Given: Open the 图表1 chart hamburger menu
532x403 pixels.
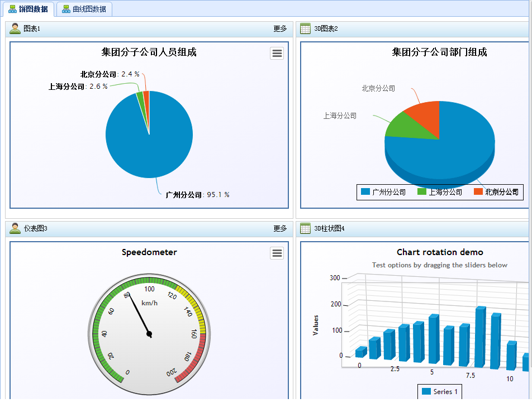Looking at the screenshot, I should [277, 53].
